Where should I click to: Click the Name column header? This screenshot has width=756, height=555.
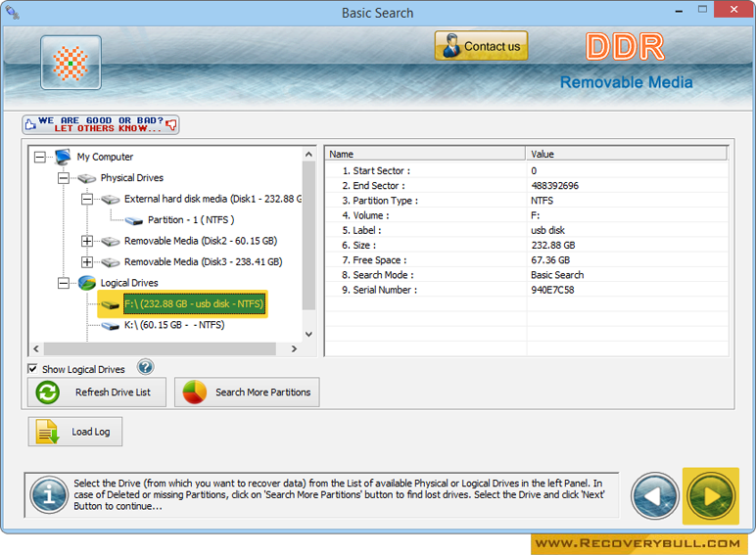(x=425, y=154)
